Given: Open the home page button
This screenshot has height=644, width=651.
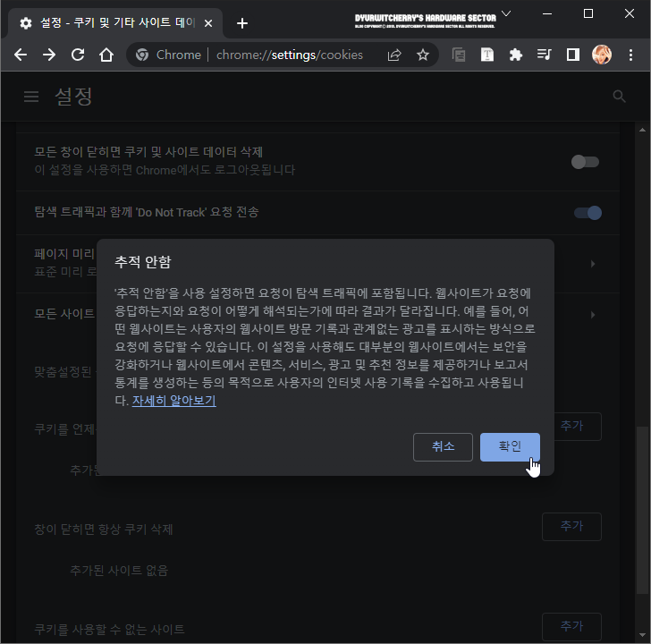Looking at the screenshot, I should click(x=106, y=55).
